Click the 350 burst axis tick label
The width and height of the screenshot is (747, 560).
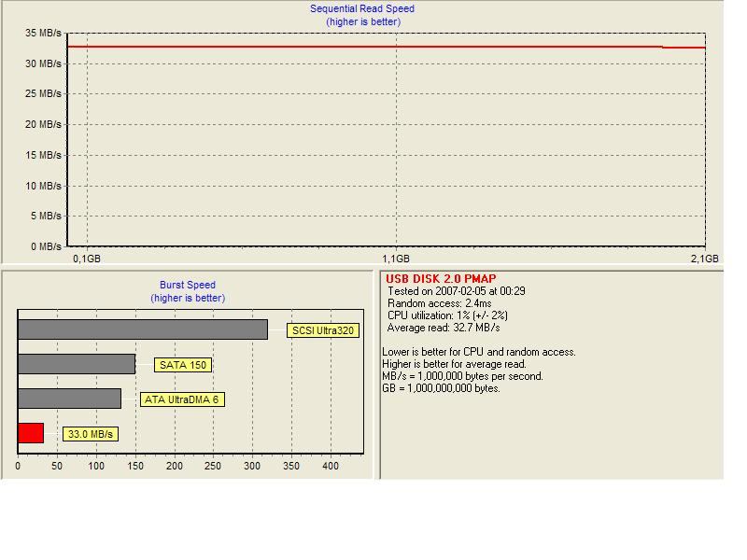tap(291, 466)
